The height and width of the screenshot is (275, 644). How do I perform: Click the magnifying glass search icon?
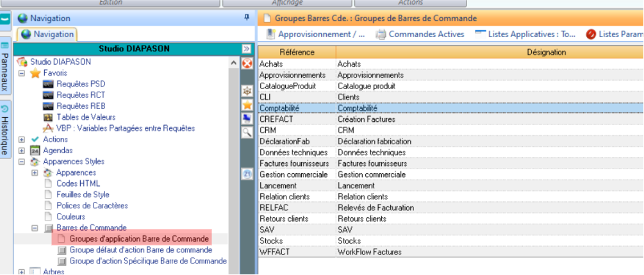pos(247,132)
